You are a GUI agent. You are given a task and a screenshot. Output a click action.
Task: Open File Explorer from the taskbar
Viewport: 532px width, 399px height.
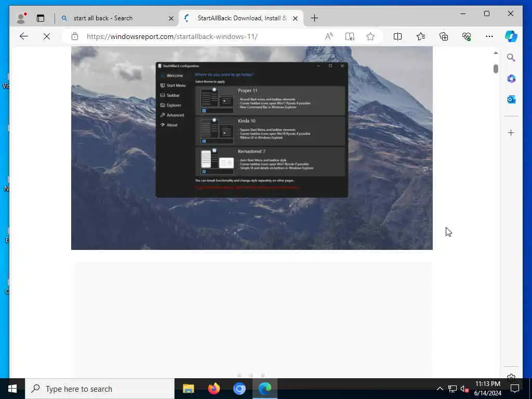pyautogui.click(x=188, y=389)
